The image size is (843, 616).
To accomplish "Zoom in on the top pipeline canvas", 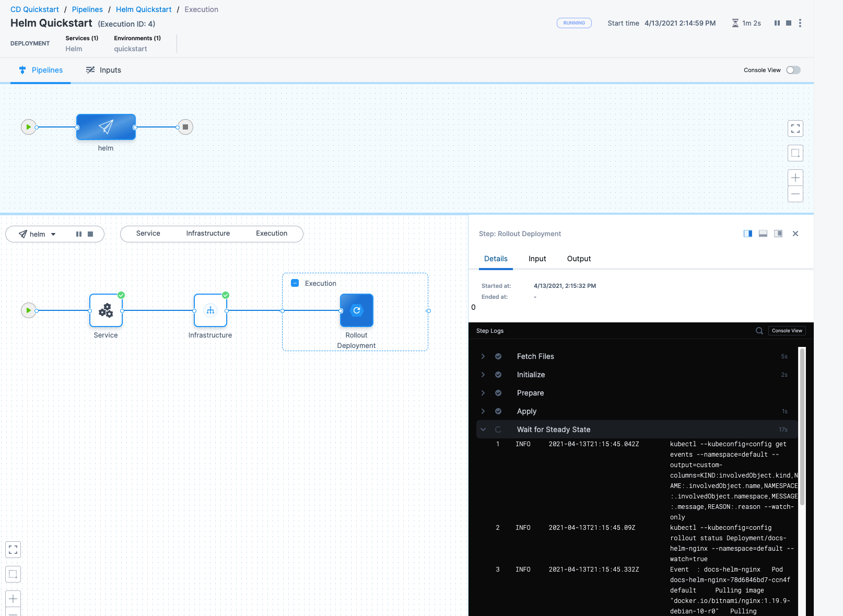I will coord(795,178).
